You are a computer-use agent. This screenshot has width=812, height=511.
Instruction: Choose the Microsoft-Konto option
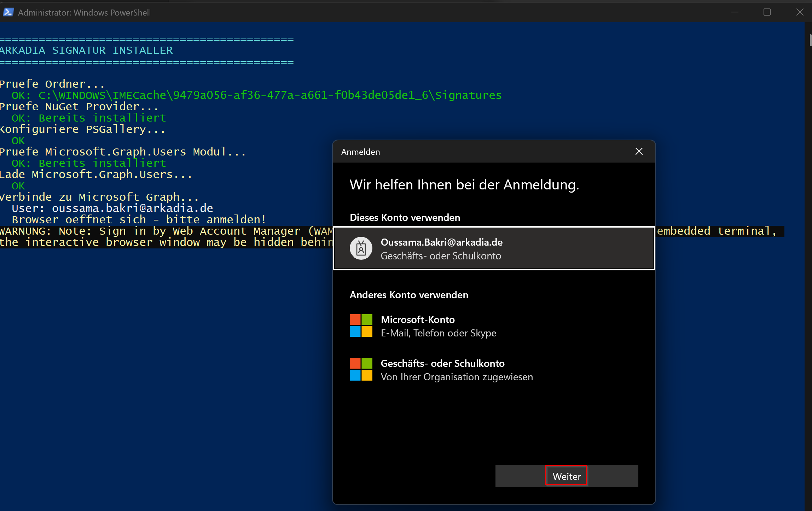click(494, 326)
